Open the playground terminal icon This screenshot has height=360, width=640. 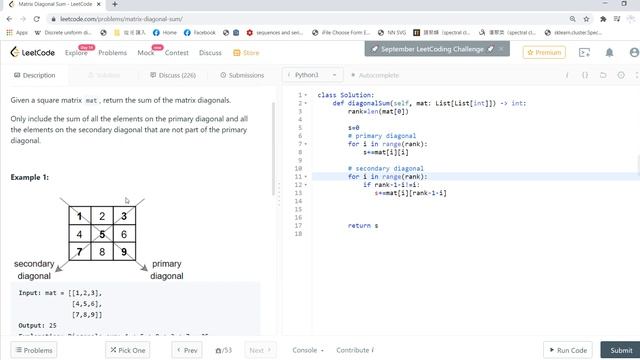[x=584, y=52]
